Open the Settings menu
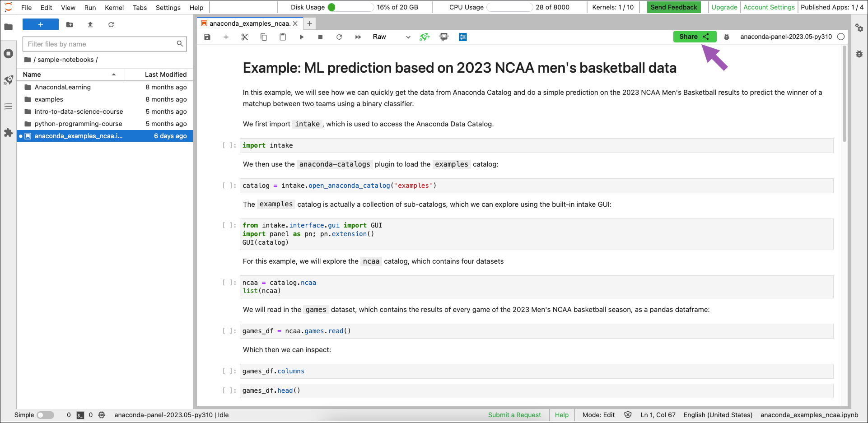 (x=168, y=8)
